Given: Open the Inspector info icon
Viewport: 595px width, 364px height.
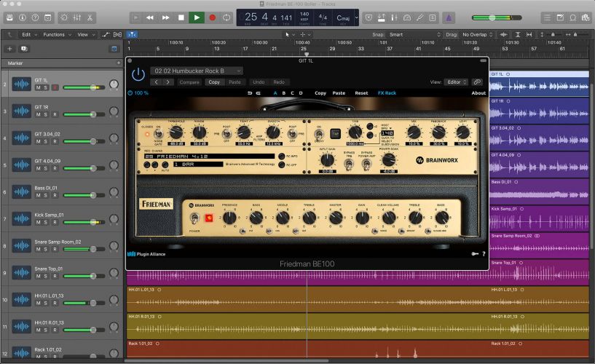Looking at the screenshot, I should pyautogui.click(x=23, y=17).
